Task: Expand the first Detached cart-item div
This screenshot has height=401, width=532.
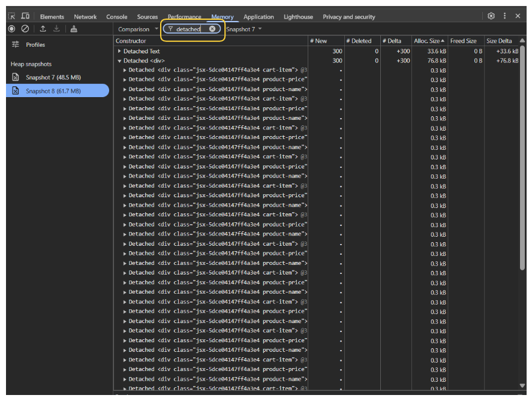Action: click(x=125, y=70)
